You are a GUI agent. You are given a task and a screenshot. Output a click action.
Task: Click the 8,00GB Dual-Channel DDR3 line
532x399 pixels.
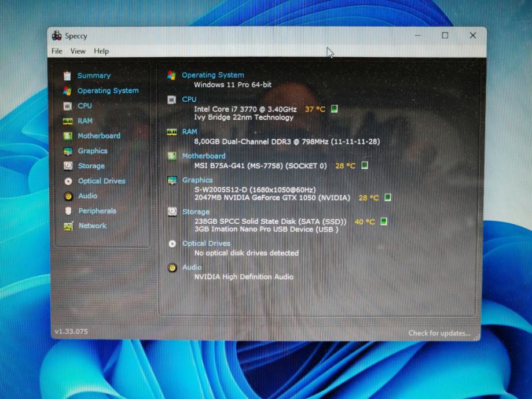pos(287,141)
